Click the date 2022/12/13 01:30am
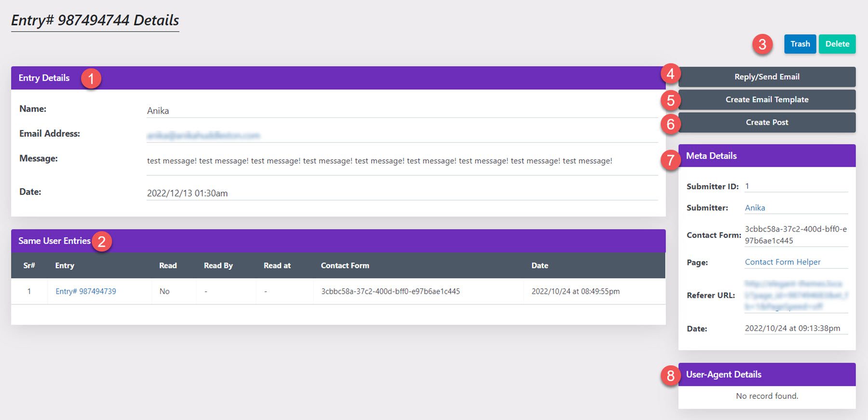The image size is (868, 420). pos(187,193)
